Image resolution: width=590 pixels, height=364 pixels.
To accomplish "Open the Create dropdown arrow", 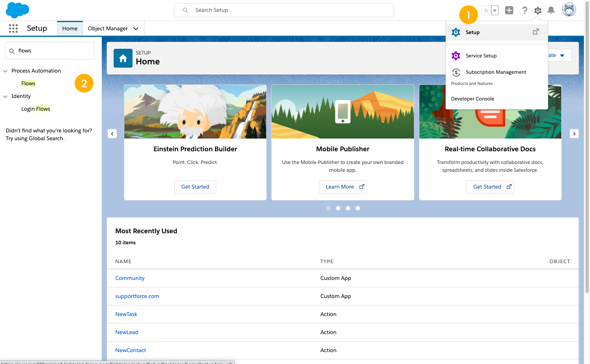I will tap(562, 55).
